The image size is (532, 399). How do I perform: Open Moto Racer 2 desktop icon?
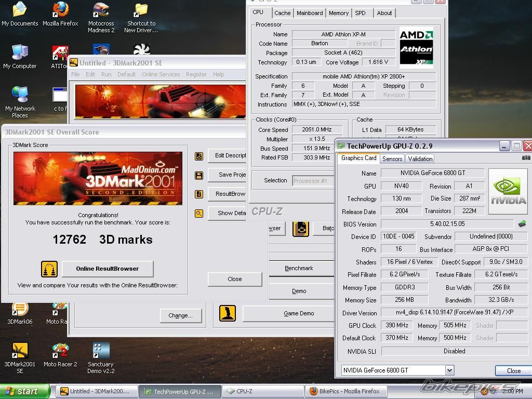pos(60,351)
